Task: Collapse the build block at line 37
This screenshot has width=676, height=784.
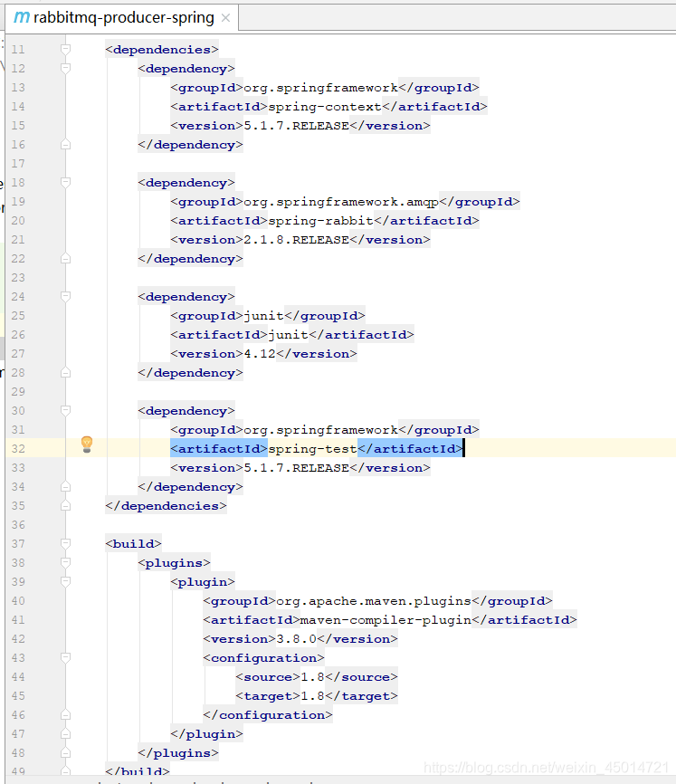Action: click(x=65, y=543)
